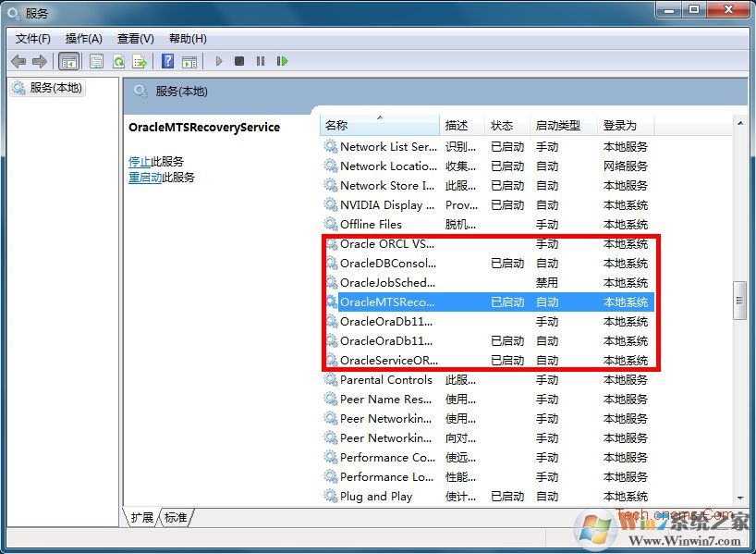Click the Back navigation arrow
This screenshot has height=554, width=756.
point(18,61)
